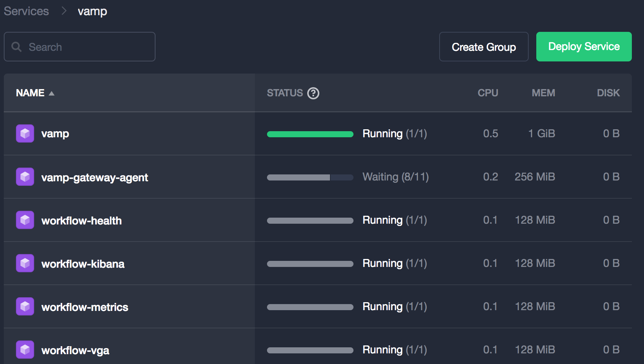644x364 pixels.
Task: Click the workflow-health cube icon
Action: (x=25, y=220)
